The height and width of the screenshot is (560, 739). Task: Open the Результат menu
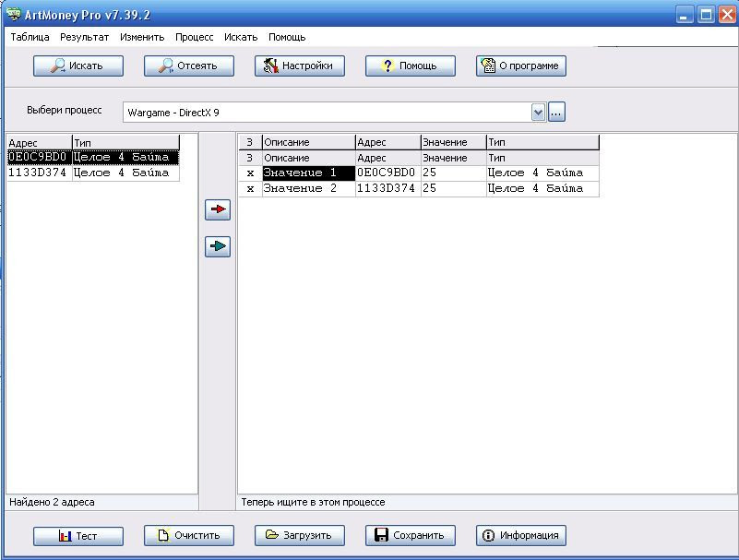click(x=84, y=37)
